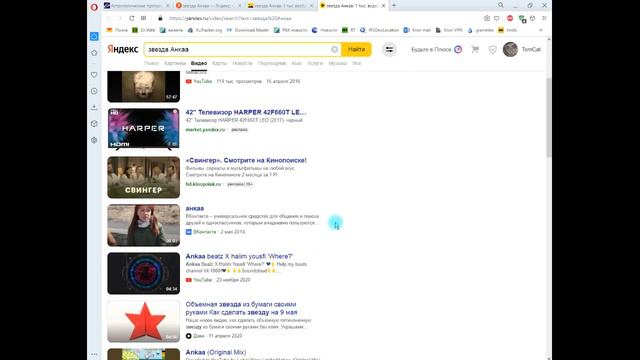Open the Speed Dial grid button
640x360 pixels.
click(x=143, y=18)
